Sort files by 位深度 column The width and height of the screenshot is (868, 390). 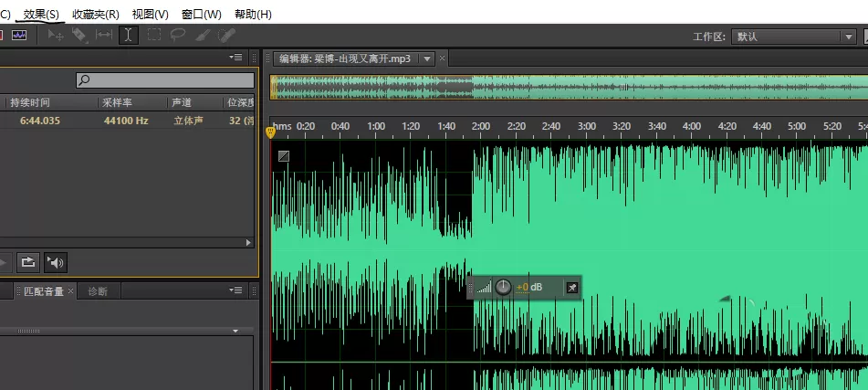pyautogui.click(x=241, y=102)
